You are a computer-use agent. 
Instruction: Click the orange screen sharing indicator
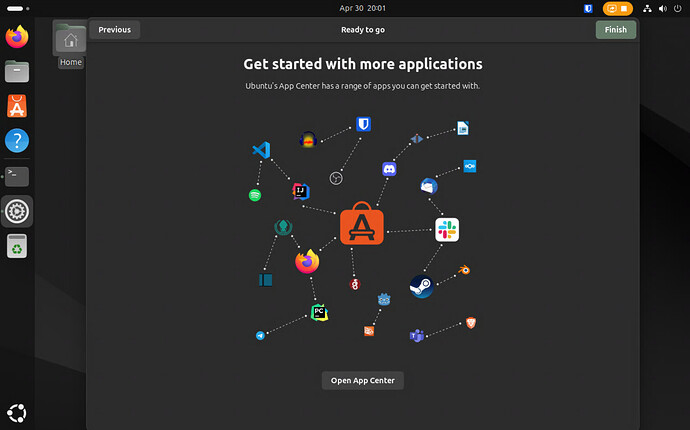pos(618,8)
